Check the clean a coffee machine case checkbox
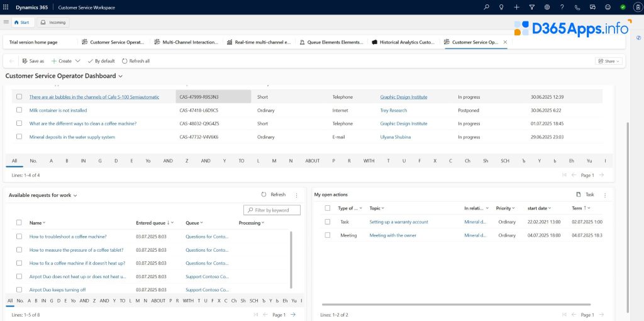644x321 pixels. click(19, 123)
